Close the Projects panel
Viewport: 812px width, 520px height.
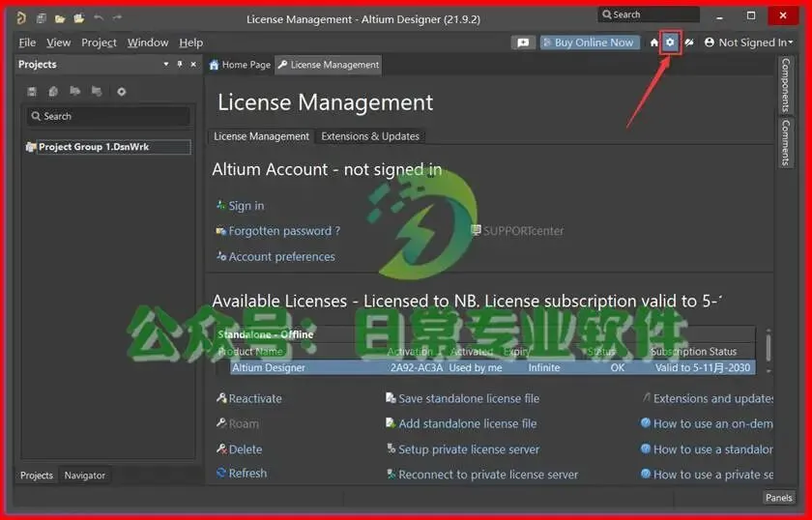point(193,64)
